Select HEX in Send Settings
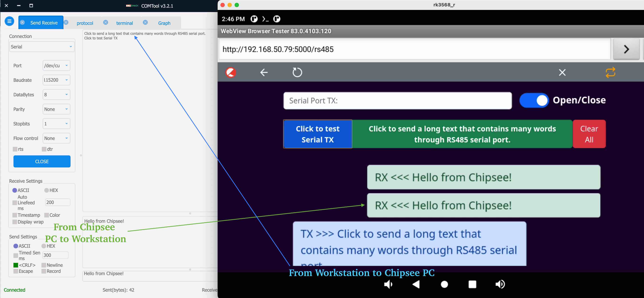The image size is (644, 298). coord(44,246)
